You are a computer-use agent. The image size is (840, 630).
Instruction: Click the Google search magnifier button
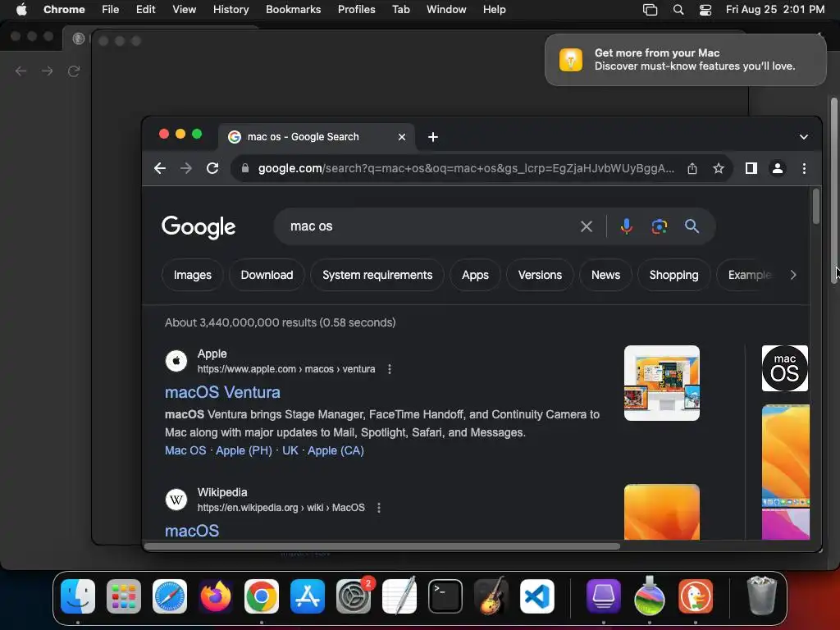tap(692, 226)
